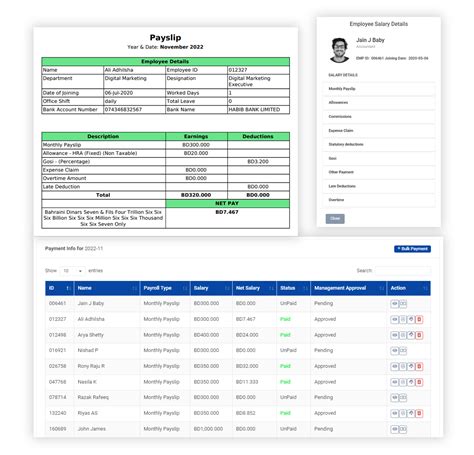
Task: Click the 'BD24.000' net salary cell
Action: coord(247,335)
